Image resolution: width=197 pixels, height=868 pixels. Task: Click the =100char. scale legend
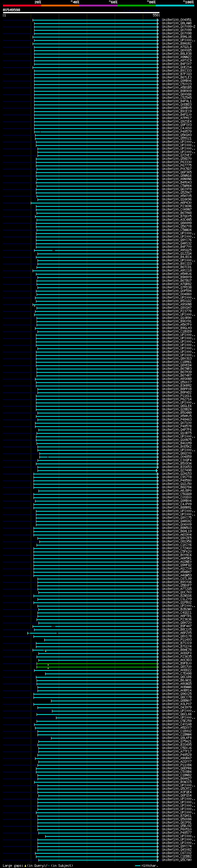(147, 866)
